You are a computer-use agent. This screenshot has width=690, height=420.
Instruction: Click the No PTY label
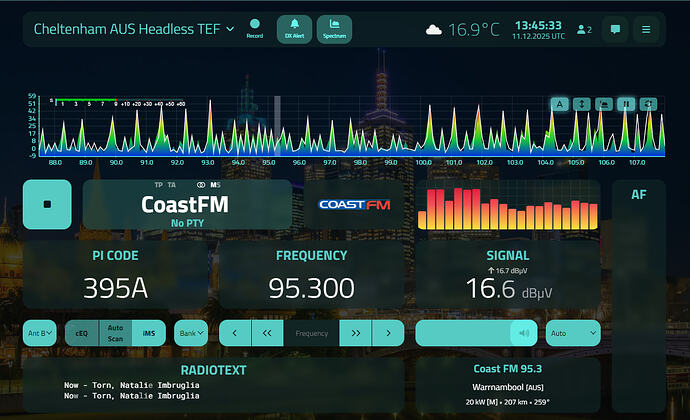click(x=187, y=223)
